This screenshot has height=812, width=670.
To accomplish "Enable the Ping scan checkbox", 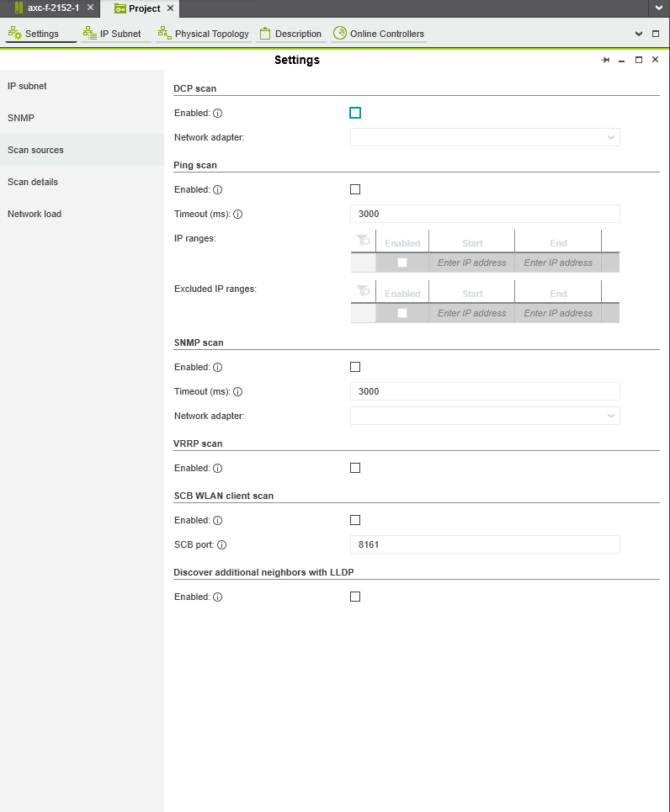I will pyautogui.click(x=355, y=189).
